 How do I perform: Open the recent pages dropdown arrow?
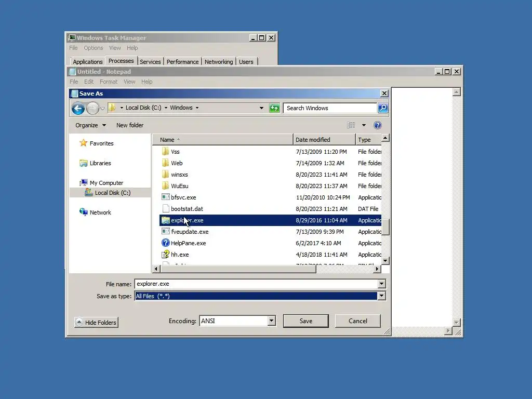click(x=102, y=109)
